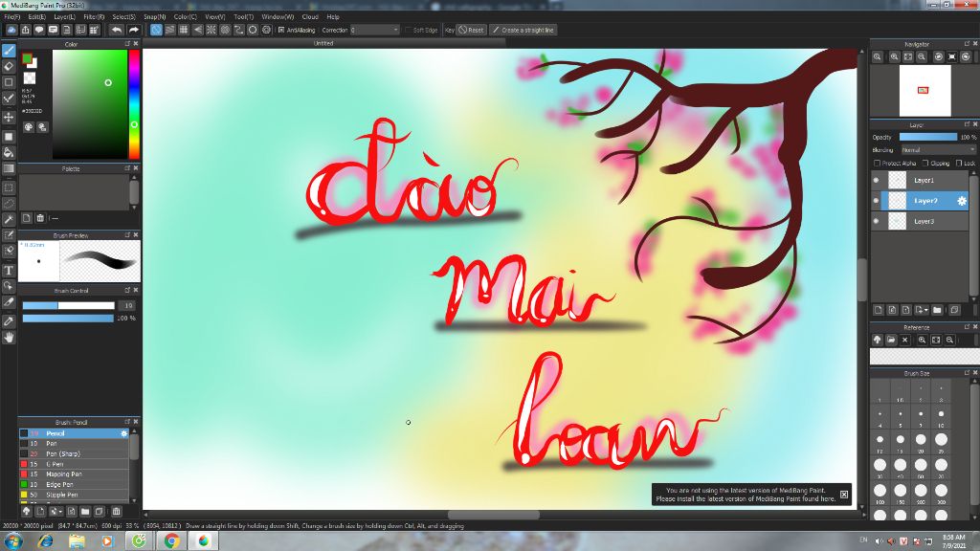The image size is (980, 551).
Task: Enable the Clipping checkbox
Action: [x=925, y=163]
